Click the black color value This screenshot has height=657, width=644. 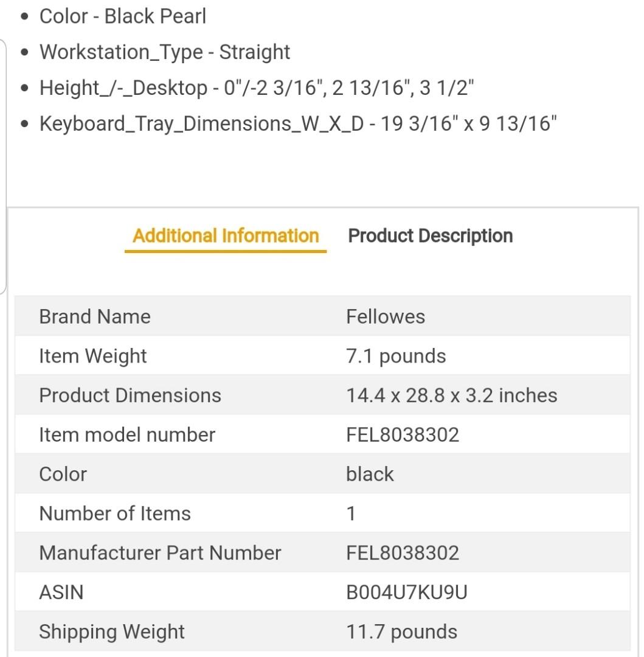pos(370,474)
